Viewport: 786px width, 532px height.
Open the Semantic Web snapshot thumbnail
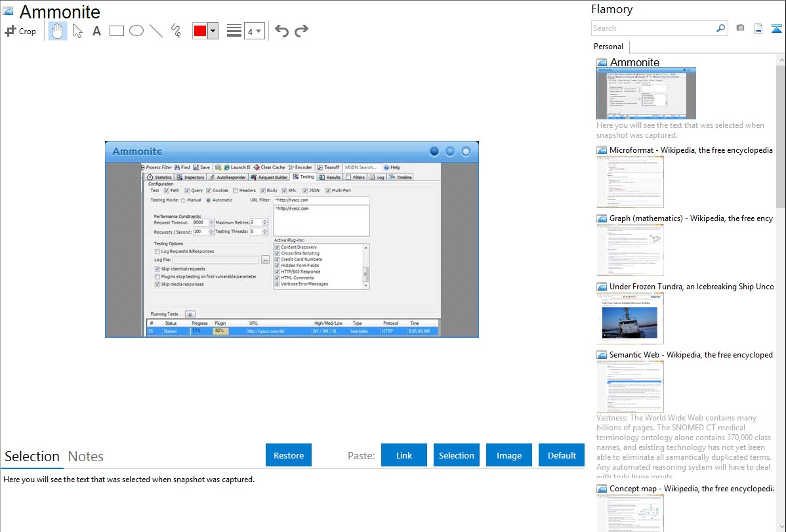630,386
